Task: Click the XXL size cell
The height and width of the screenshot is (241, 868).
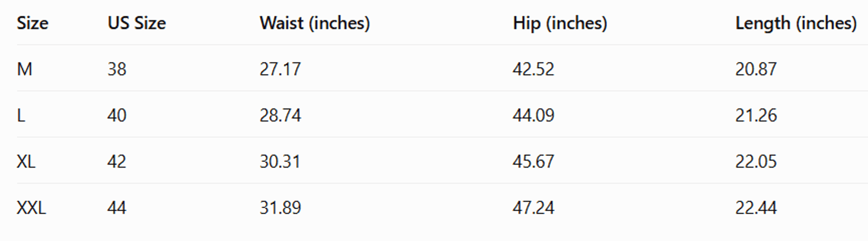Action: point(31,208)
